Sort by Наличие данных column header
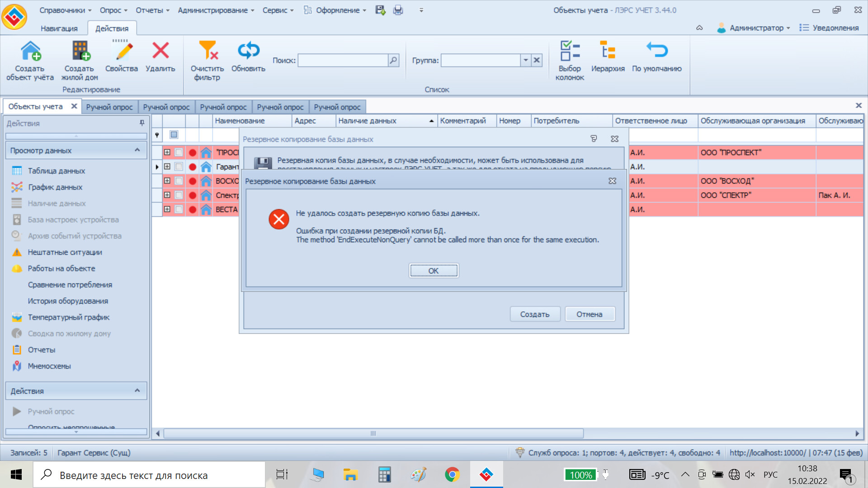 386,121
